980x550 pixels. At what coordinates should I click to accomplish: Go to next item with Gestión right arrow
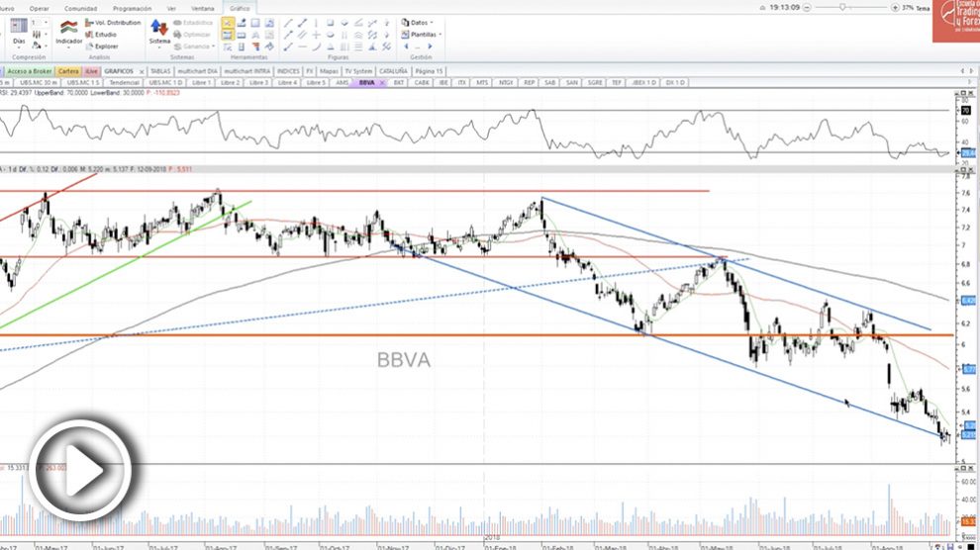pyautogui.click(x=430, y=46)
